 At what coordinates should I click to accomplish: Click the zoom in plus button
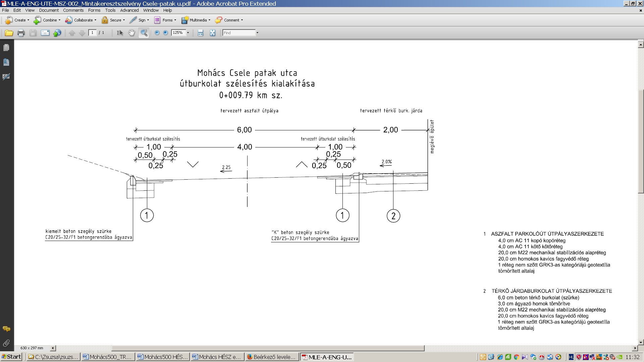coord(165,33)
